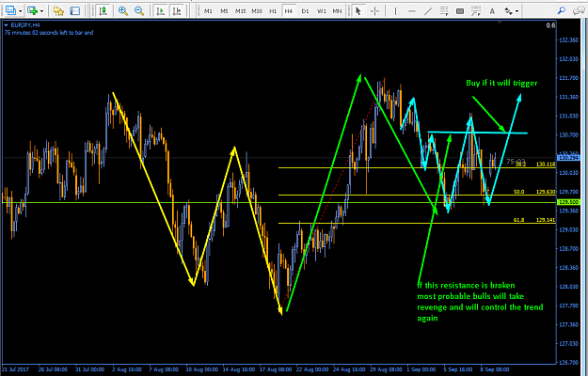588x376 pixels.
Task: Open the chat community icon
Action: click(579, 11)
